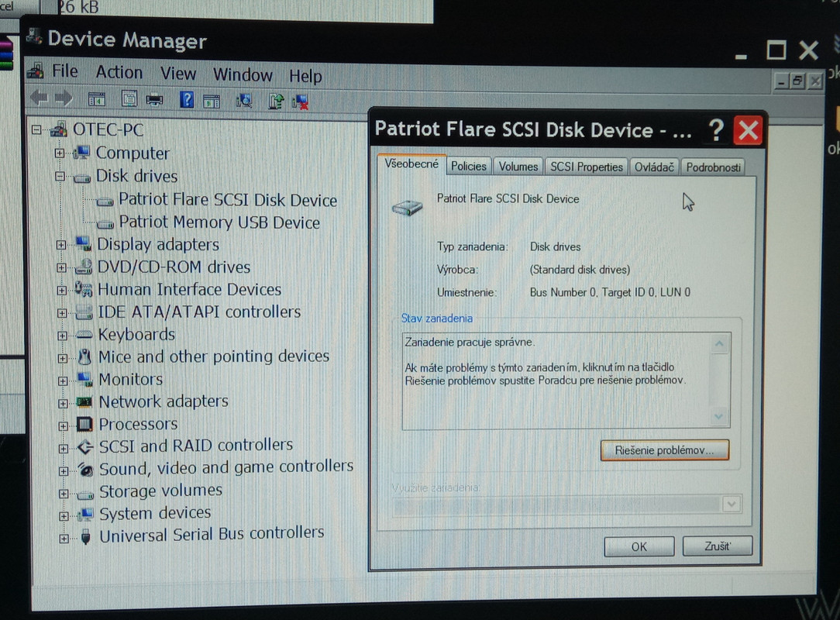Click the Riešenie problémov button
The height and width of the screenshot is (620, 840).
point(664,450)
